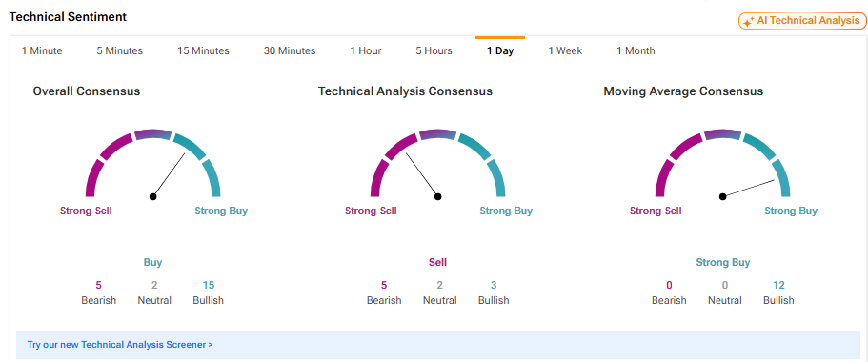Click the 0 Bearish count in Moving Average

669,286
